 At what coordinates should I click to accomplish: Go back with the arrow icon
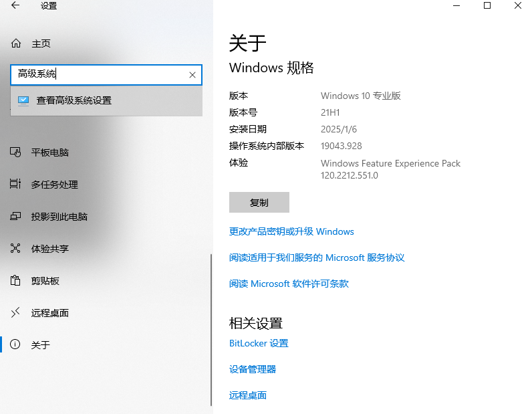pyautogui.click(x=15, y=5)
